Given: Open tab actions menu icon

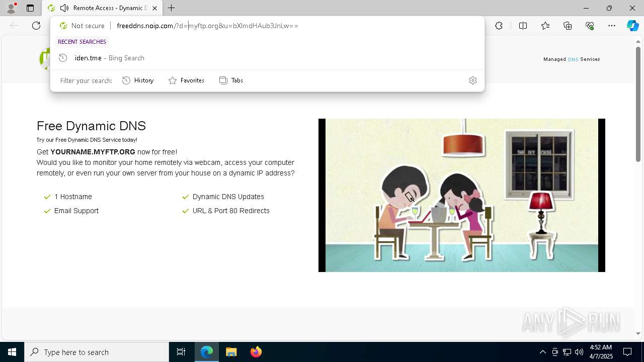Looking at the screenshot, I should click(30, 8).
